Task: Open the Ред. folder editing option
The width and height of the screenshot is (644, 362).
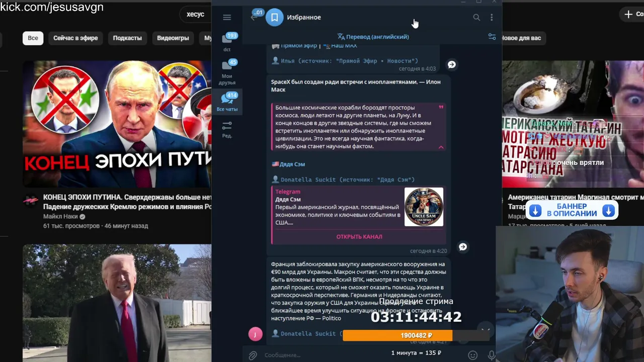Action: pyautogui.click(x=227, y=129)
